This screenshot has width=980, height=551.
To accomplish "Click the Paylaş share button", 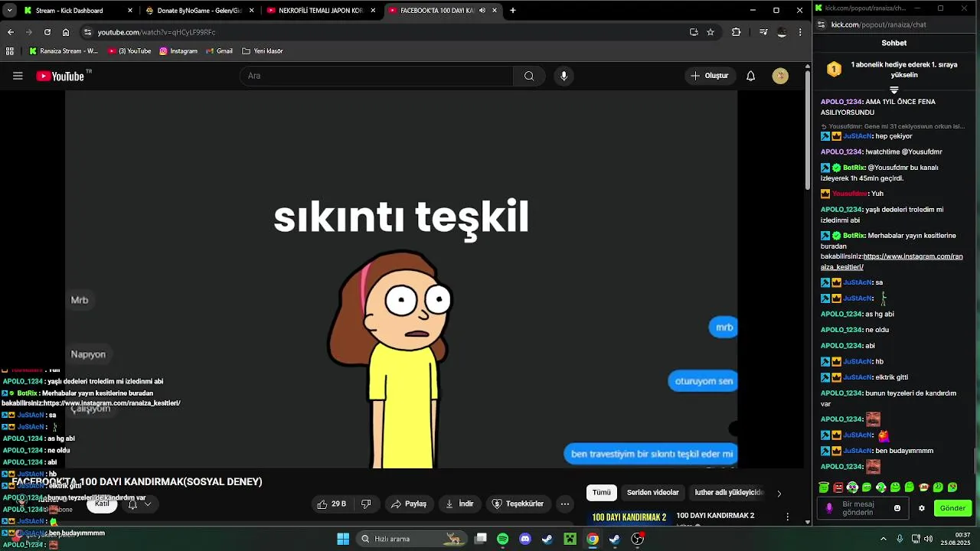I will [409, 504].
